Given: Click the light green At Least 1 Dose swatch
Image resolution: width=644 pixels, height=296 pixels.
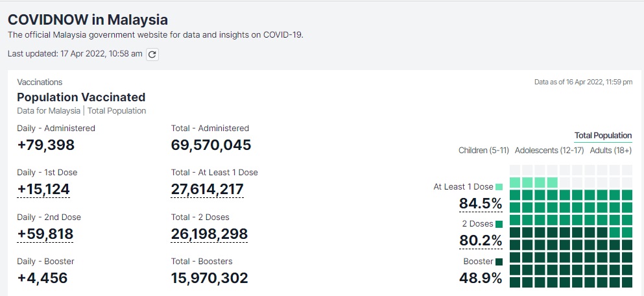Looking at the screenshot, I should 499,187.
